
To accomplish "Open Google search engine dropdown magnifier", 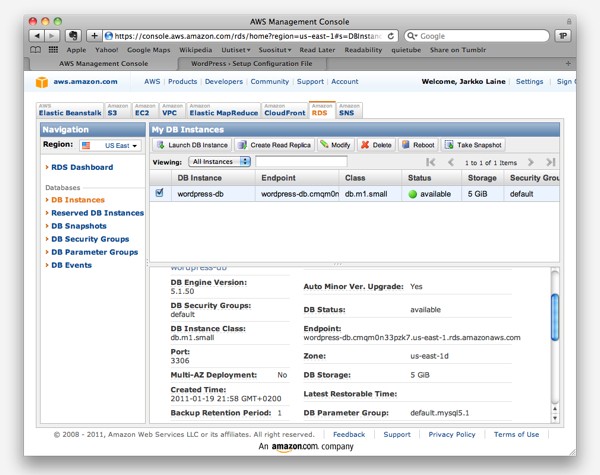I will (412, 36).
